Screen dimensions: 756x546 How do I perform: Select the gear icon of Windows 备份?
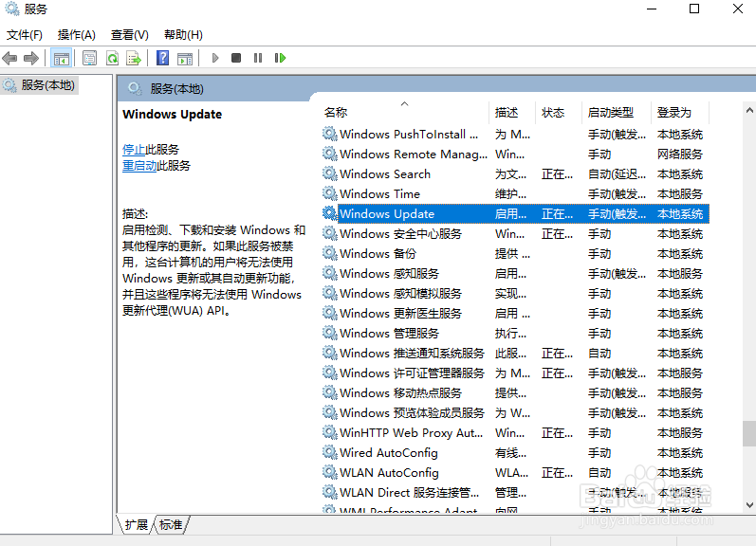point(330,253)
